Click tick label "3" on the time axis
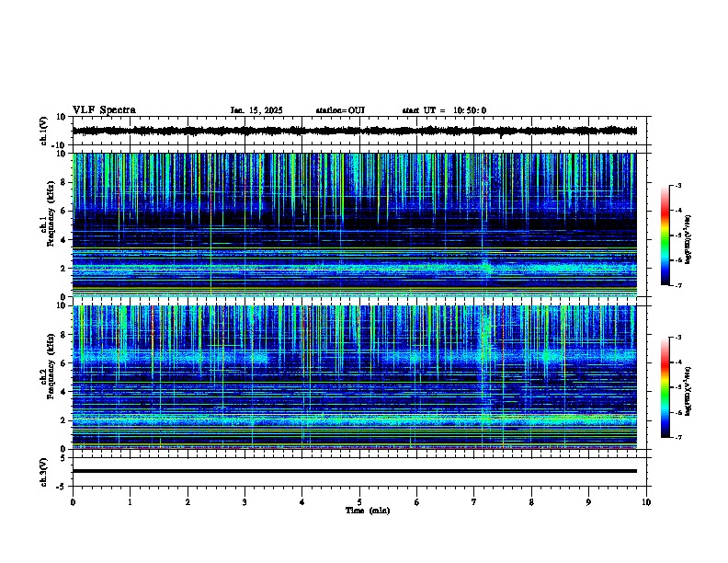728x563 pixels. (x=245, y=502)
